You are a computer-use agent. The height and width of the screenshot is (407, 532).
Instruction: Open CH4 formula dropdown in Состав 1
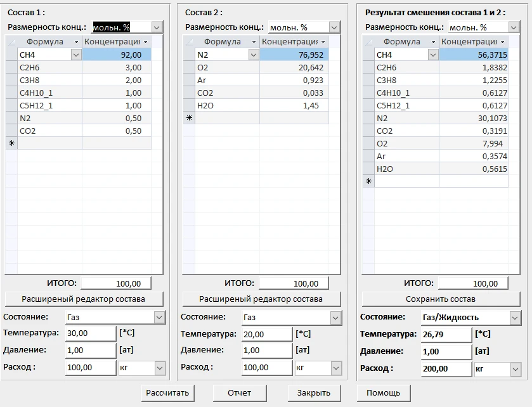(x=75, y=55)
